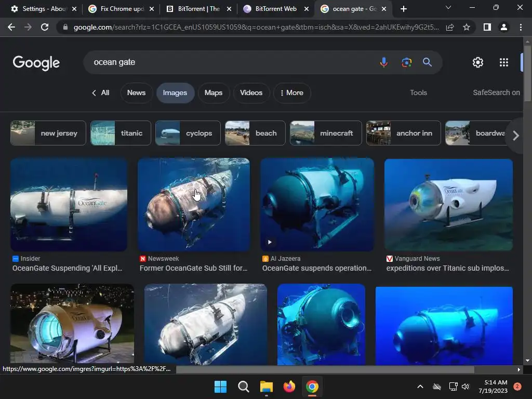Open 'Former OceanGate Sub Still for...' link
532x399 pixels.
click(193, 268)
